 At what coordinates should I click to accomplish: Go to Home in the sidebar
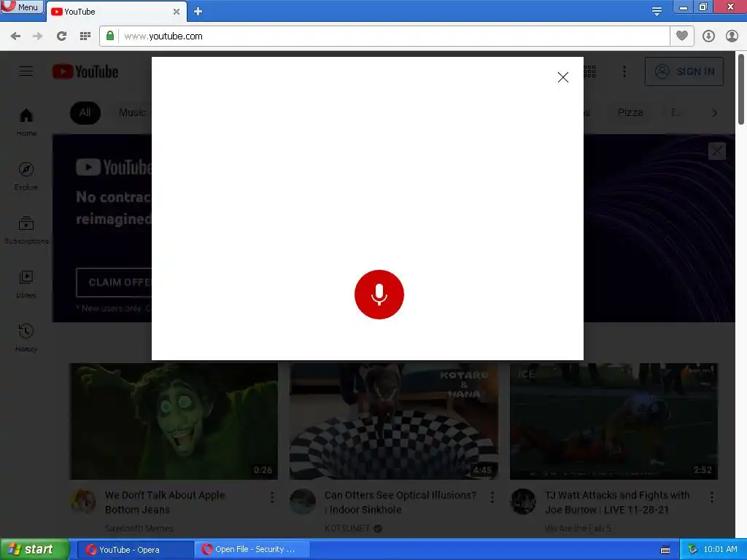(x=26, y=122)
